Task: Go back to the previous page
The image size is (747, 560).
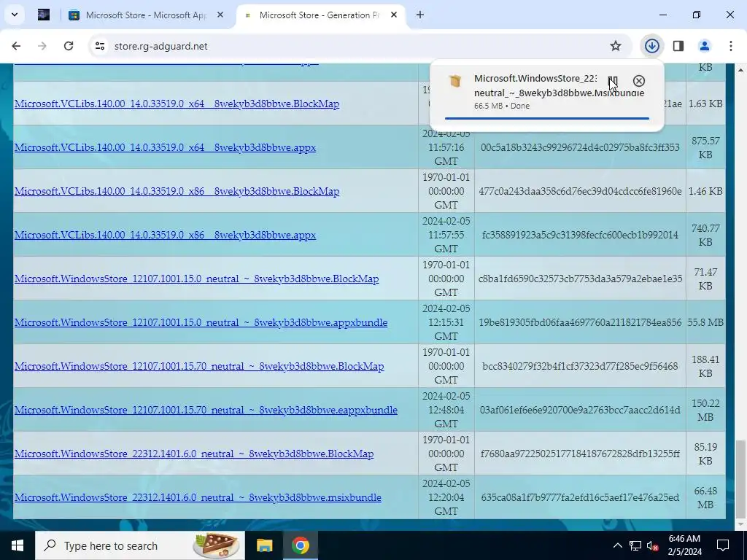Action: coord(16,46)
